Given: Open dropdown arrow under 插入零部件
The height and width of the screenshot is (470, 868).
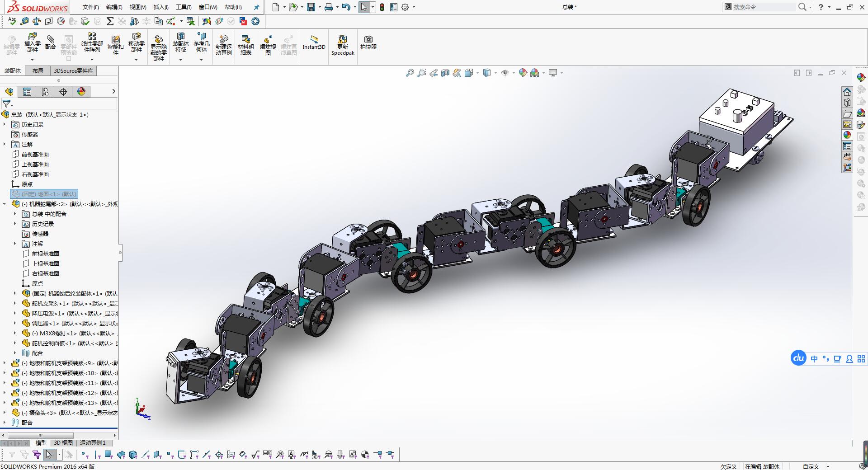Looking at the screenshot, I should (32, 60).
